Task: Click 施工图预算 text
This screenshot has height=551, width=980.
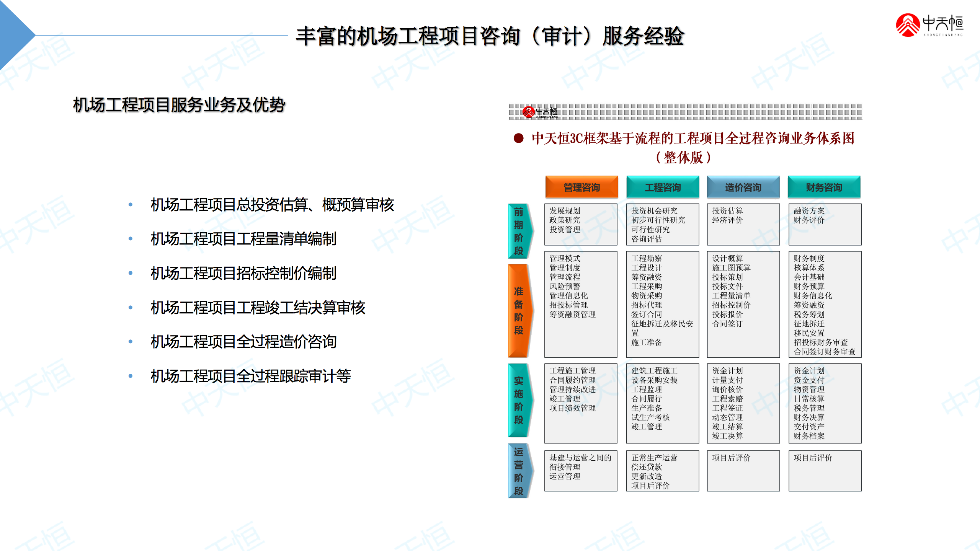Action: tap(731, 267)
